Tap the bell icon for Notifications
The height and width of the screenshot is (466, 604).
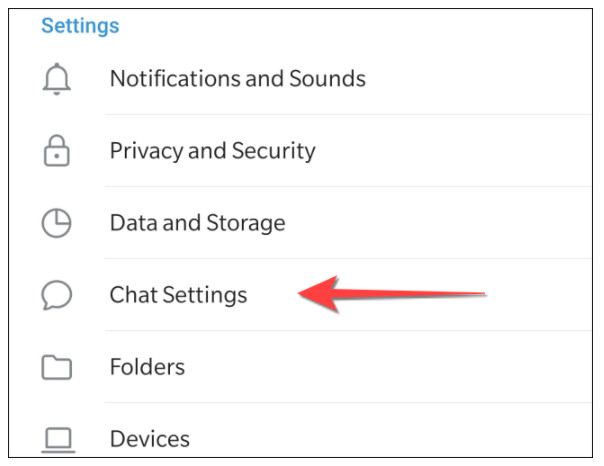coord(58,79)
